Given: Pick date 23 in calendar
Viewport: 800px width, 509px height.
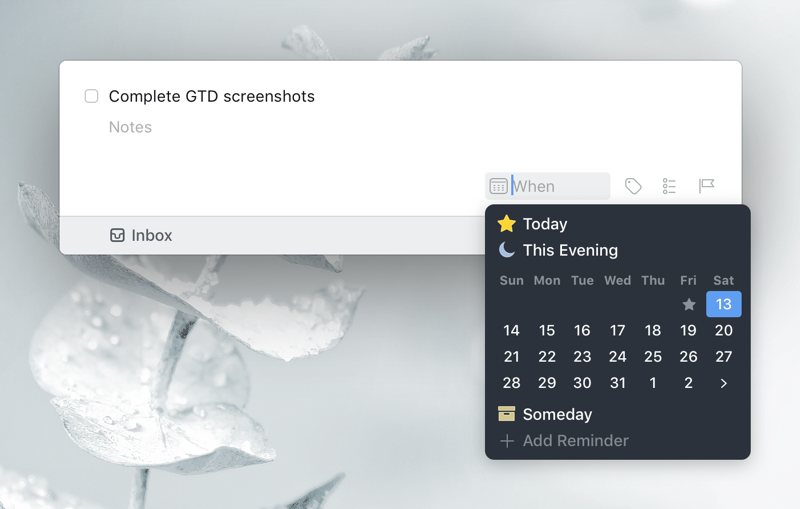Looking at the screenshot, I should 582,357.
